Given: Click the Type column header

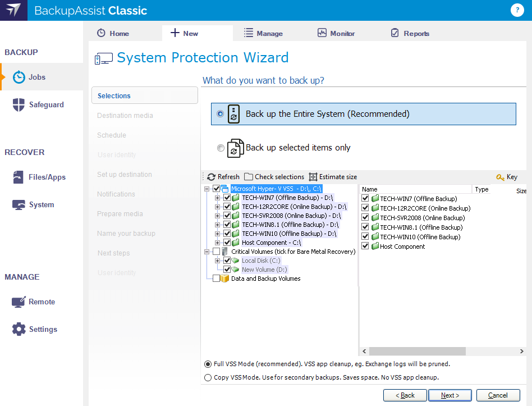Looking at the screenshot, I should pyautogui.click(x=481, y=189).
